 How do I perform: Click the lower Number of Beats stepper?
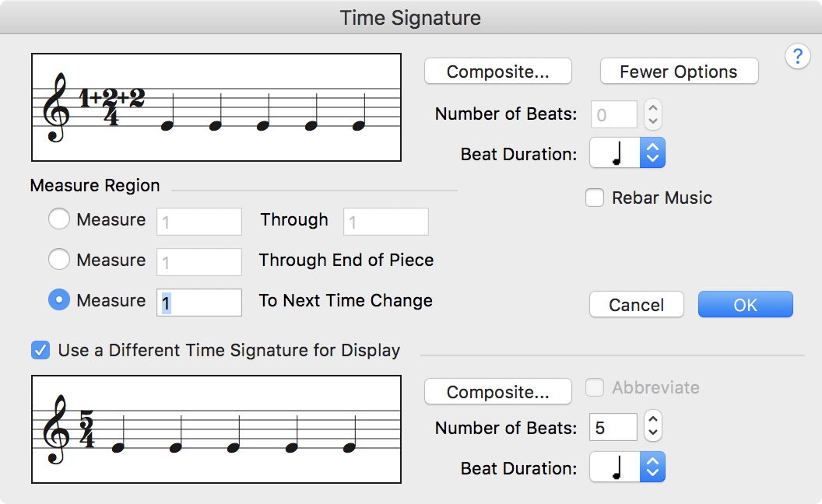point(654,427)
